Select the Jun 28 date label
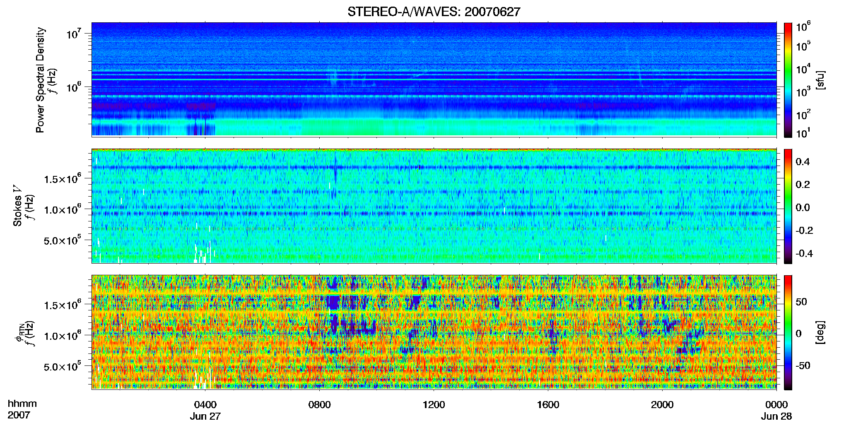868x447 pixels. 776,416
